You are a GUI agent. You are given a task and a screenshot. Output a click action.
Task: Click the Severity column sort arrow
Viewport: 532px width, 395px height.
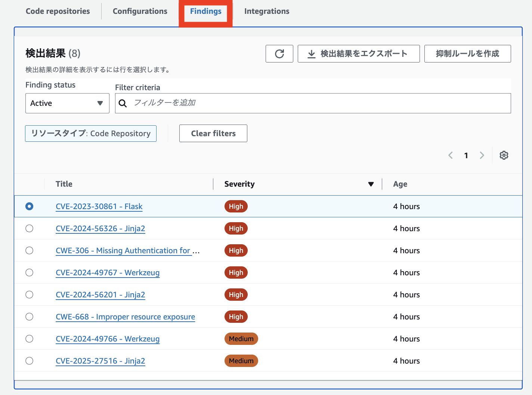tap(371, 184)
